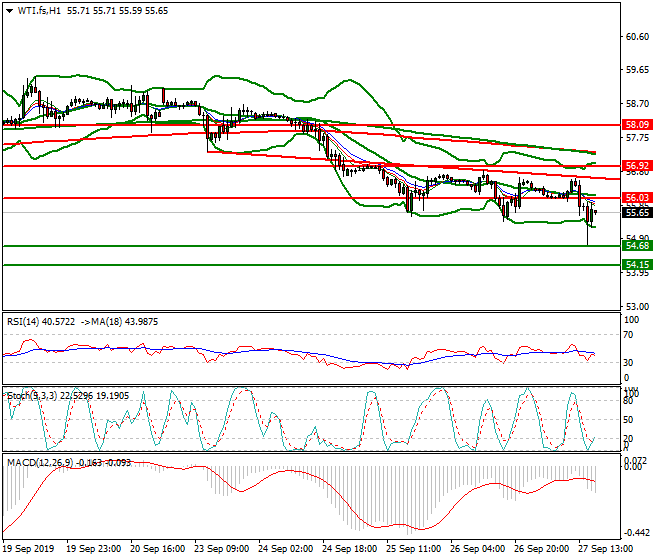Select the RSI(14) 40.5722 indicator label
The width and height of the screenshot is (660, 560).
[41, 322]
